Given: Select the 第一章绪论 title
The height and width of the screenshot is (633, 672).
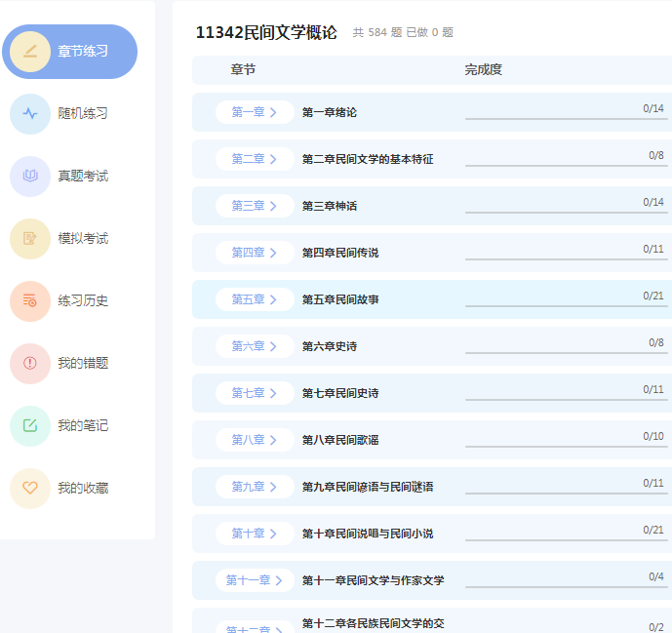Looking at the screenshot, I should 330,112.
